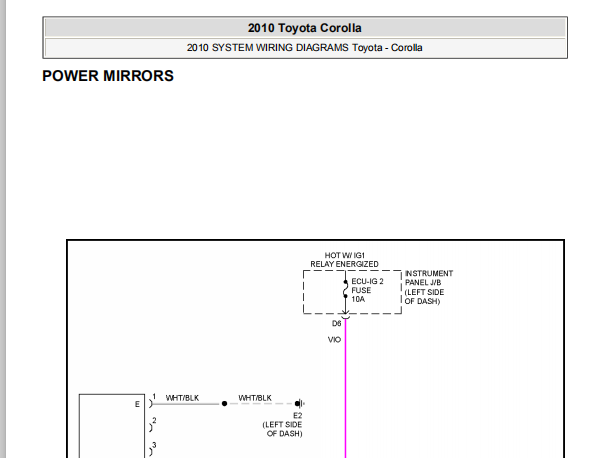Click the E terminal label in component box

coord(137,404)
